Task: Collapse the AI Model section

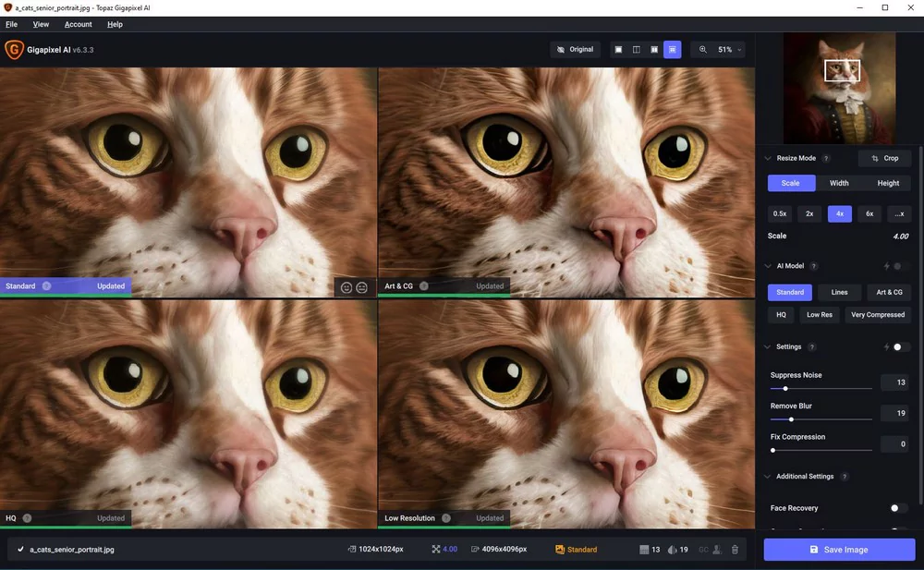Action: click(767, 266)
